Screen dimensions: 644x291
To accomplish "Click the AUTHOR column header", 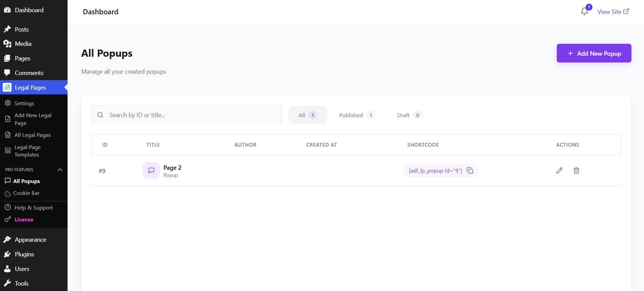I will point(245,145).
